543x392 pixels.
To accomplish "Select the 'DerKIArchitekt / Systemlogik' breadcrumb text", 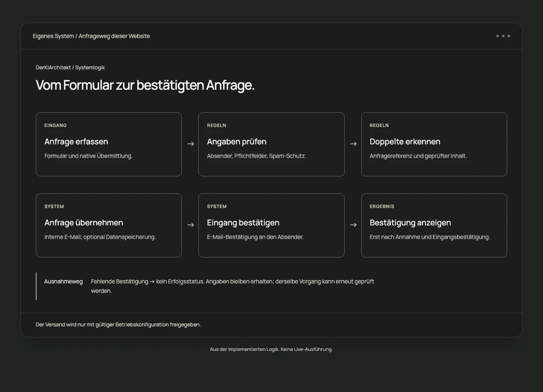I will (x=70, y=67).
